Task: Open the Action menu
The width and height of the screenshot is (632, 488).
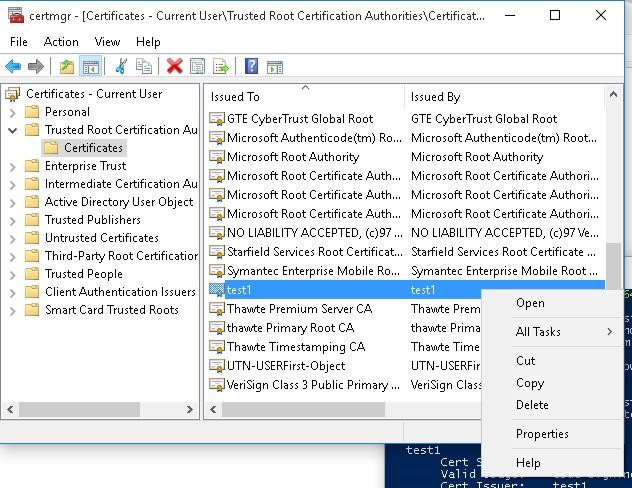Action: click(x=61, y=42)
